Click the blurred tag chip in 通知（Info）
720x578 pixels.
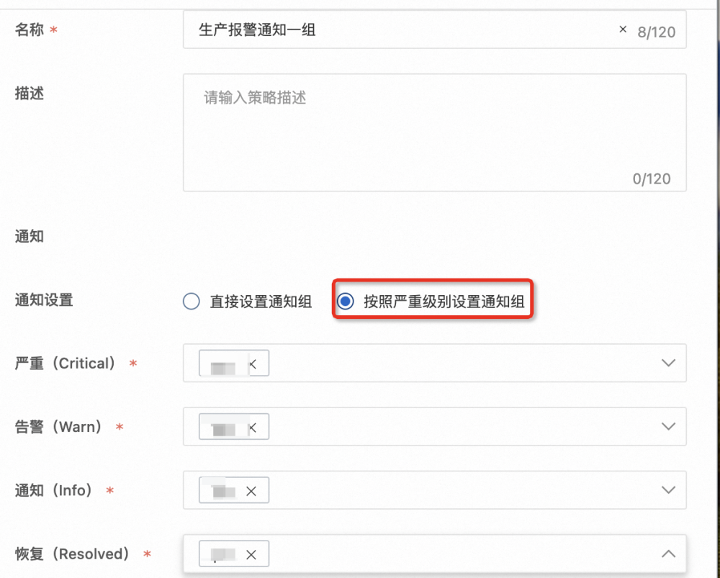tap(224, 491)
